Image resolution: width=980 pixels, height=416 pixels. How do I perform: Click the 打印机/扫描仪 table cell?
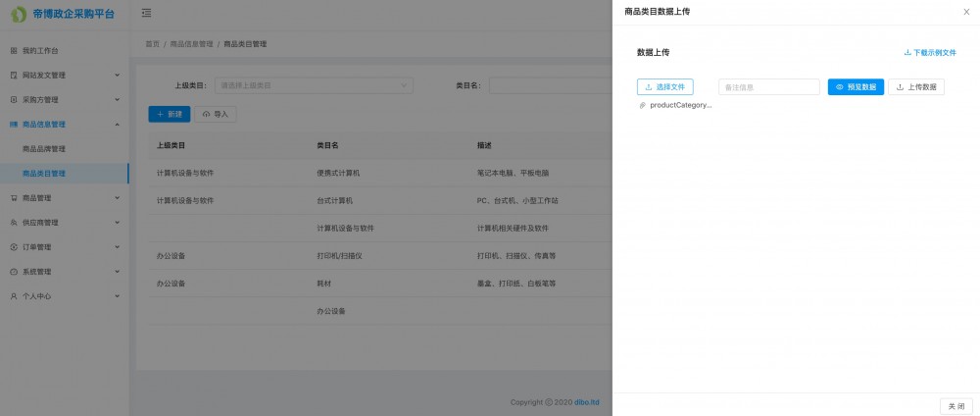339,256
